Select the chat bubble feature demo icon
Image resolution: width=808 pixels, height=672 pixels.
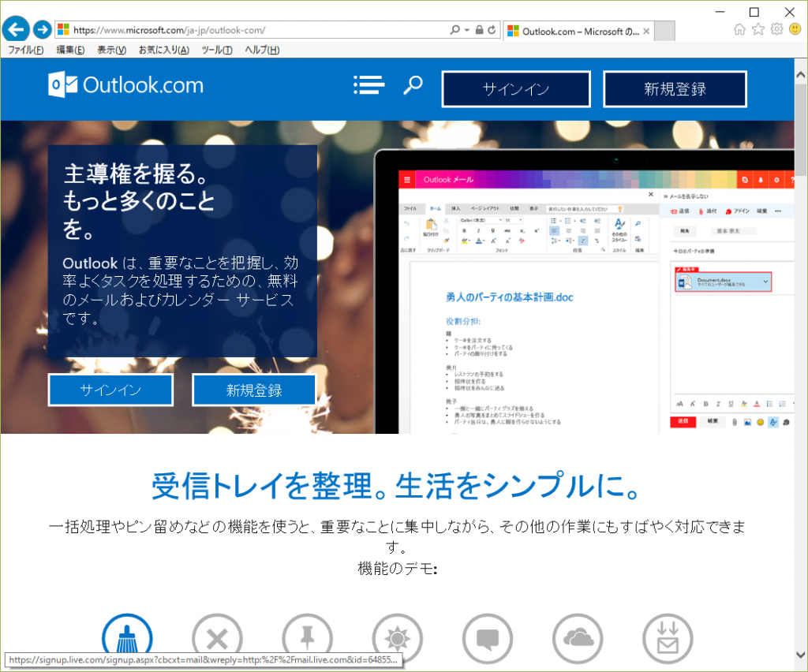point(488,639)
